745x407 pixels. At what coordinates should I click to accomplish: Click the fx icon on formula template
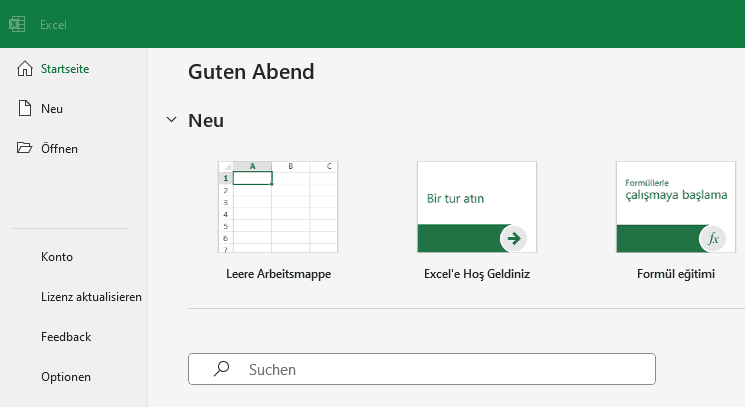pyautogui.click(x=713, y=238)
